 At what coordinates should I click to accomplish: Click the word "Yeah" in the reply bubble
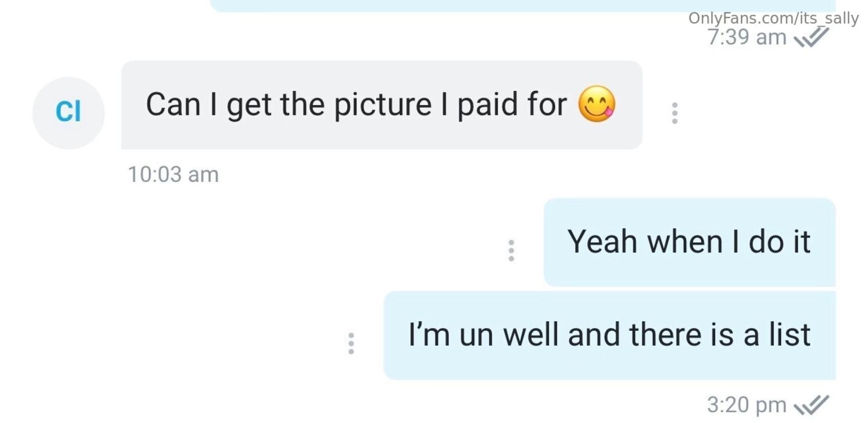pyautogui.click(x=603, y=241)
